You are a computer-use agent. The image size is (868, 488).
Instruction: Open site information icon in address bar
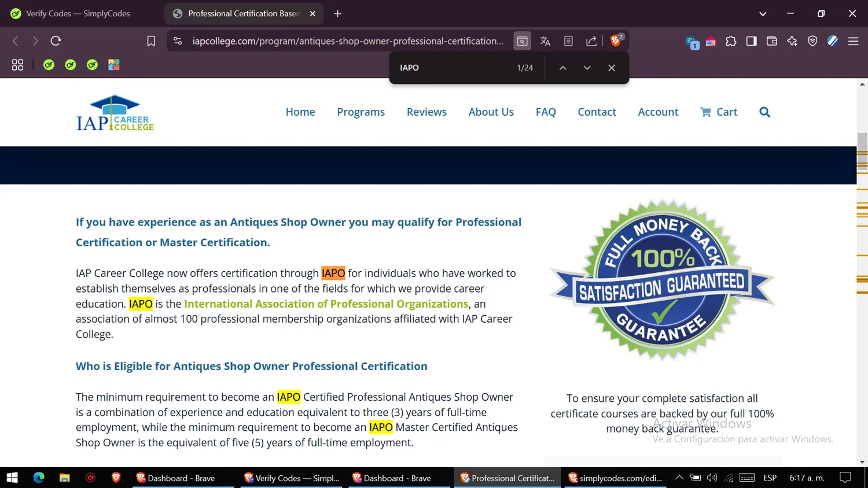click(178, 41)
